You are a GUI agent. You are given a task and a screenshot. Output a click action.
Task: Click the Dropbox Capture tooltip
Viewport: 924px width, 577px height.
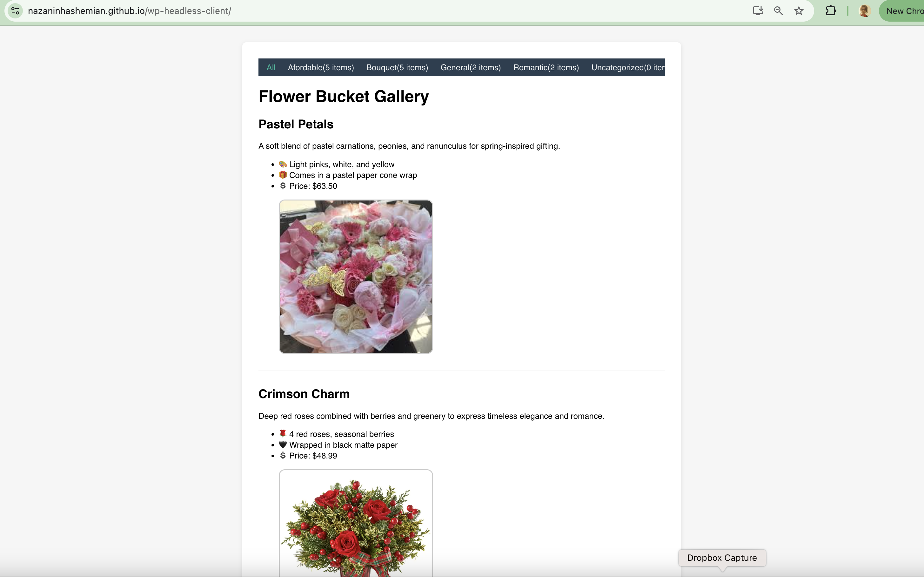tap(722, 558)
